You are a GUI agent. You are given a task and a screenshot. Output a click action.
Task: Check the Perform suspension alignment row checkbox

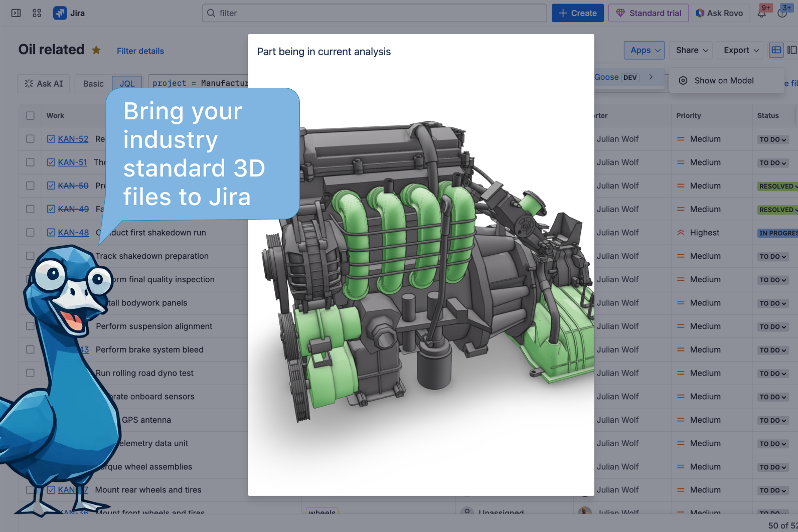pyautogui.click(x=30, y=326)
